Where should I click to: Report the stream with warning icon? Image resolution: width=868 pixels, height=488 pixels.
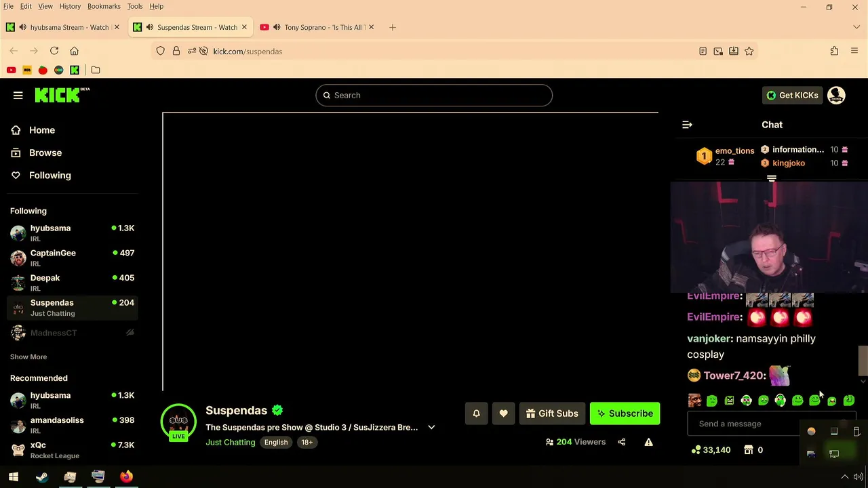point(648,442)
